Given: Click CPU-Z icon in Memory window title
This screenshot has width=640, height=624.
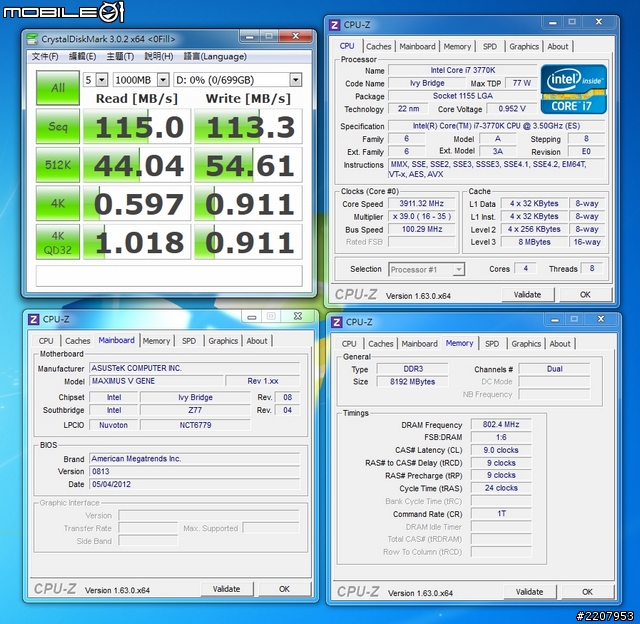Looking at the screenshot, I should pos(337,322).
